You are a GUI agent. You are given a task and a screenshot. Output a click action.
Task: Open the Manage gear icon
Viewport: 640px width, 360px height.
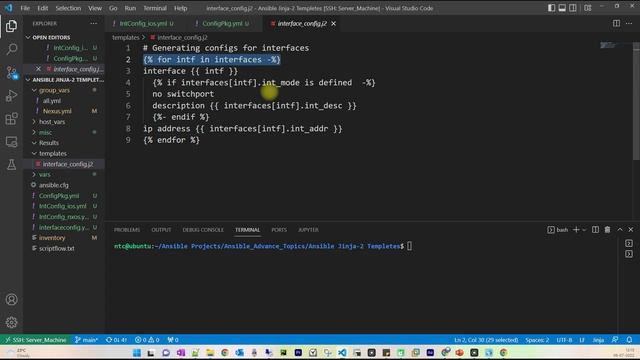click(x=11, y=322)
